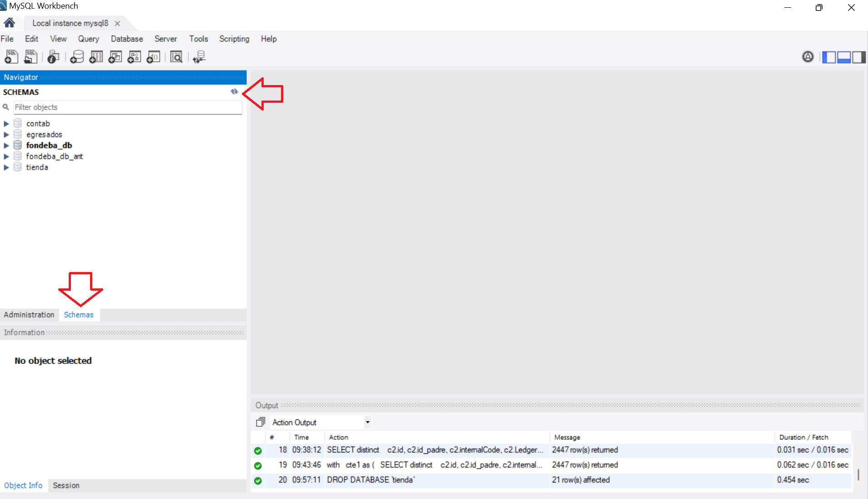Open the Query menu

coord(89,39)
